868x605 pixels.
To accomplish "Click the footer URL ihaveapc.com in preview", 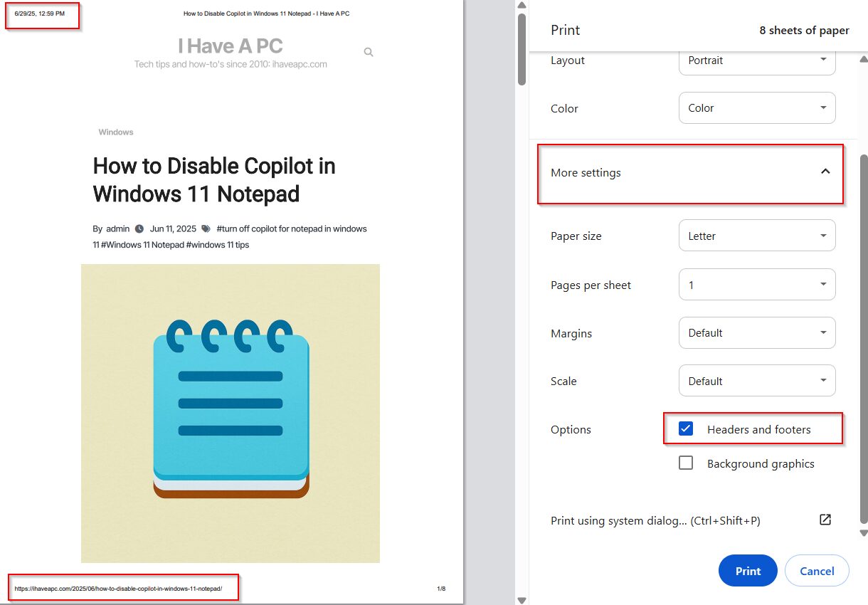I will click(x=118, y=589).
